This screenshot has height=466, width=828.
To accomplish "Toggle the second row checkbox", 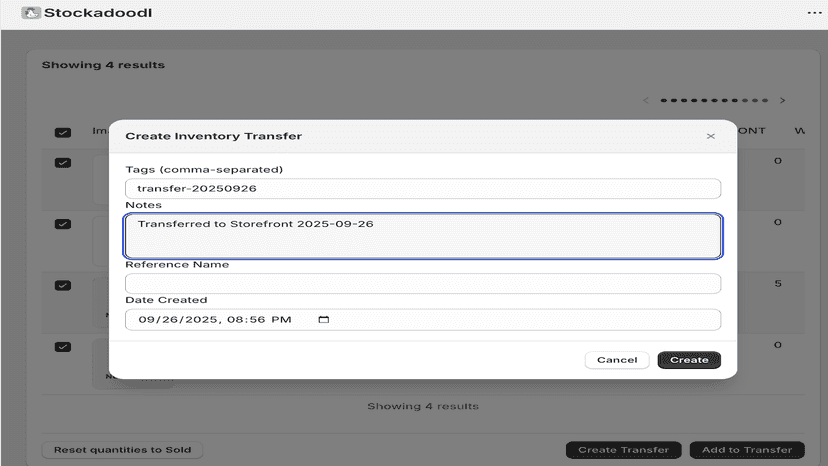I will [x=63, y=224].
